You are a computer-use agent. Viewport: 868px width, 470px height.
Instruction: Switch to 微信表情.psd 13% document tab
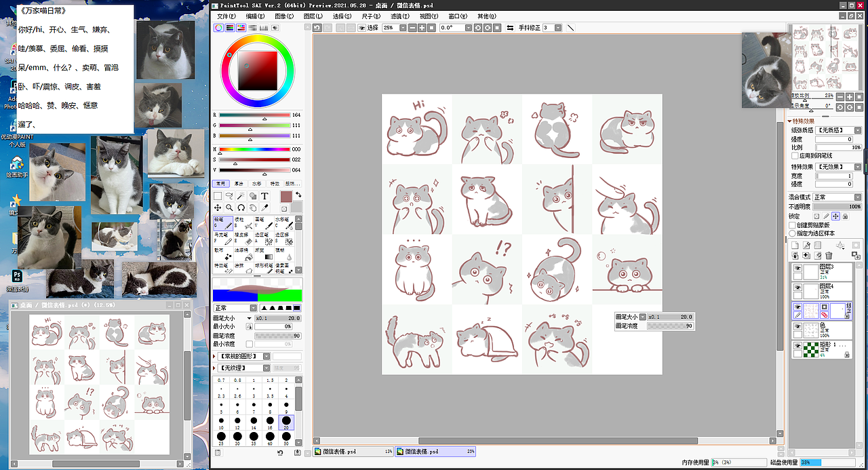353,451
